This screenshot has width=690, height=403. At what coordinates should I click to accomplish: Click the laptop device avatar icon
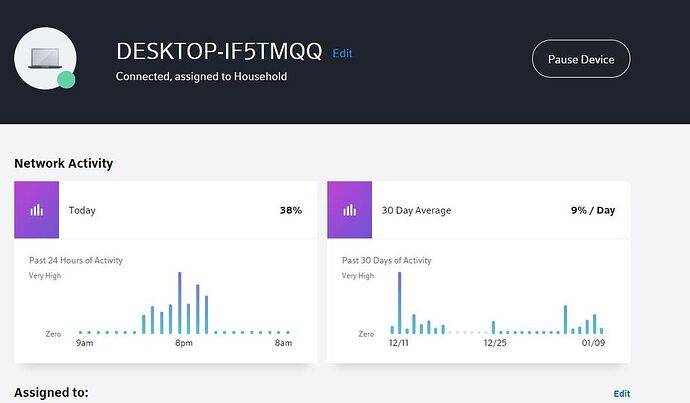pyautogui.click(x=44, y=58)
